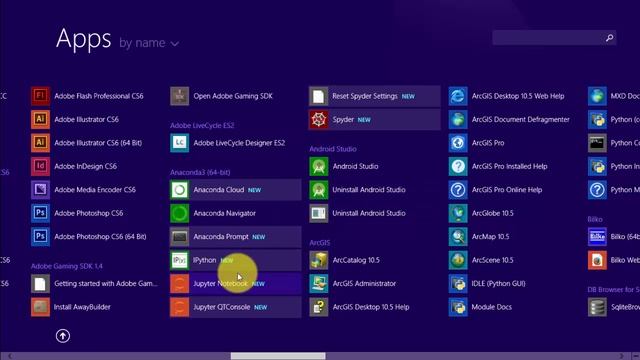Launch Install AwayBuilder icon
This screenshot has height=360, width=640.
[x=40, y=307]
